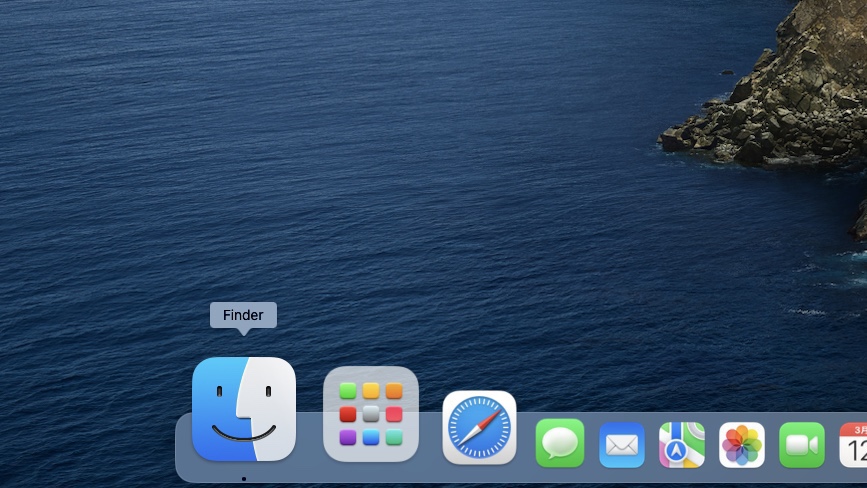
Task: Click the empty Dock area left of Finder
Action: pos(183,450)
